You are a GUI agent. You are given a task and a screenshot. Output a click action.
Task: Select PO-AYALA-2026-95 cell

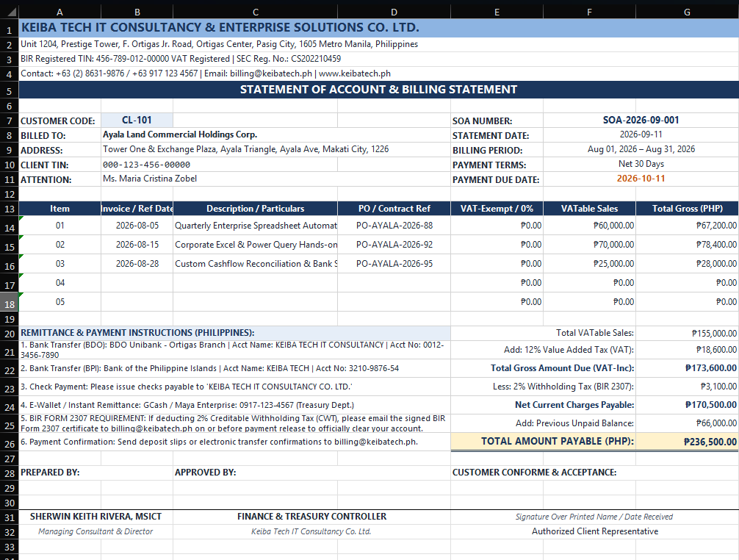point(394,264)
